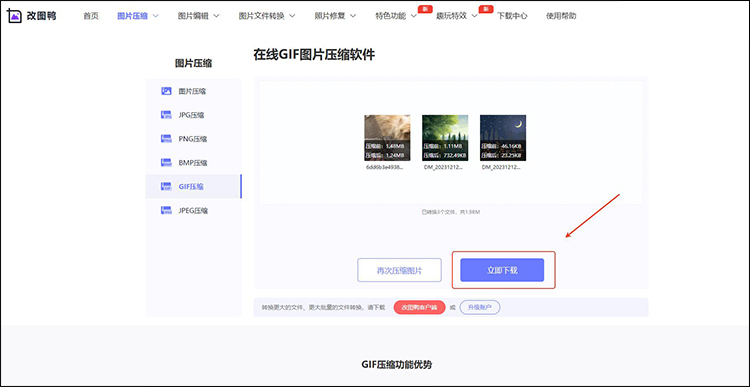Select PNG压缩 in the sidebar
The image size is (750, 387).
coord(194,139)
